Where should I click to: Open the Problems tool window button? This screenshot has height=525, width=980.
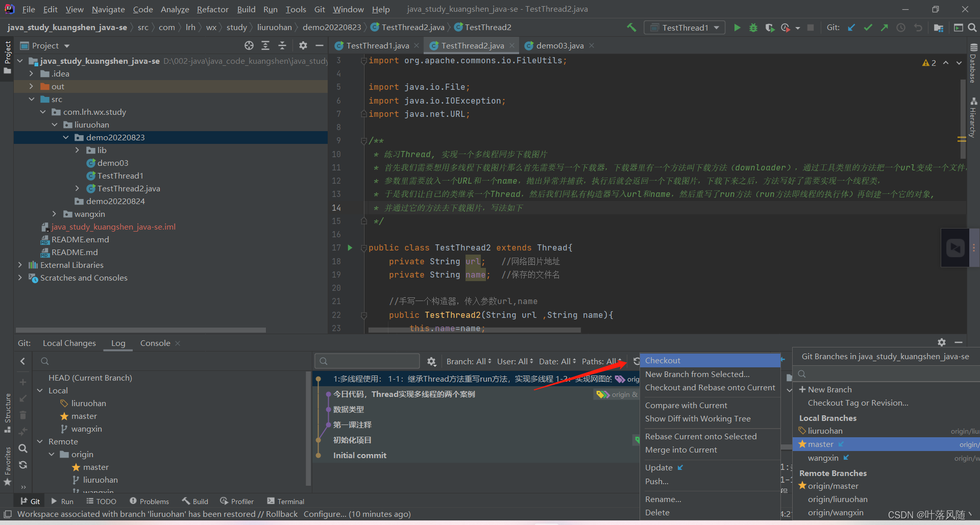click(149, 501)
